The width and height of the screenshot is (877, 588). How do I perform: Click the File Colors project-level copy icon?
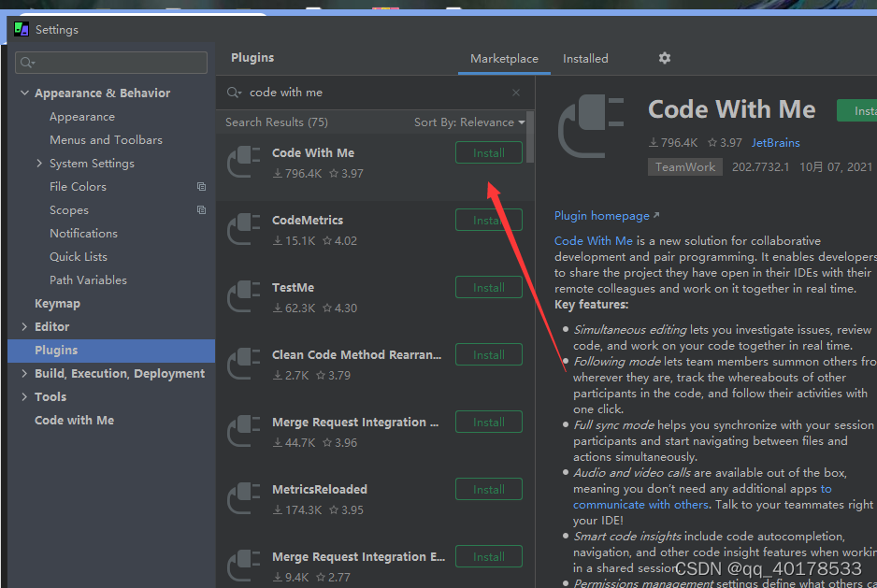pos(201,186)
